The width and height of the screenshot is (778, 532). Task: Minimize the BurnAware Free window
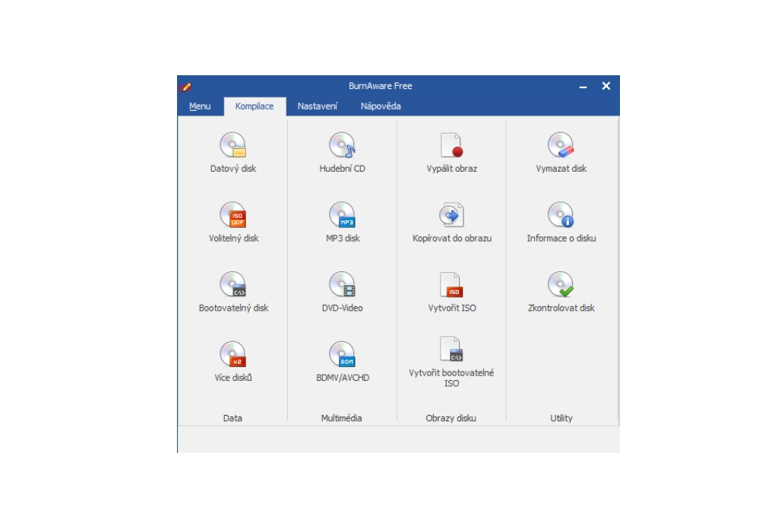[583, 87]
